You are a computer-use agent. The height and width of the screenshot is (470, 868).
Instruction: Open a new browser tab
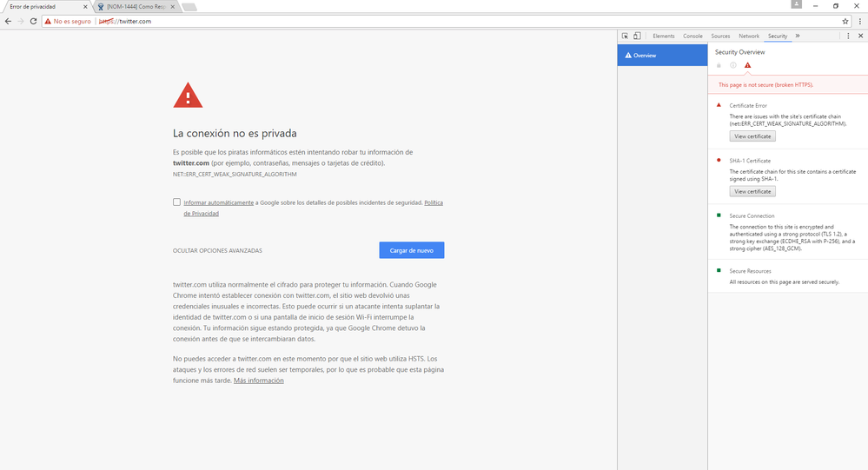[189, 7]
